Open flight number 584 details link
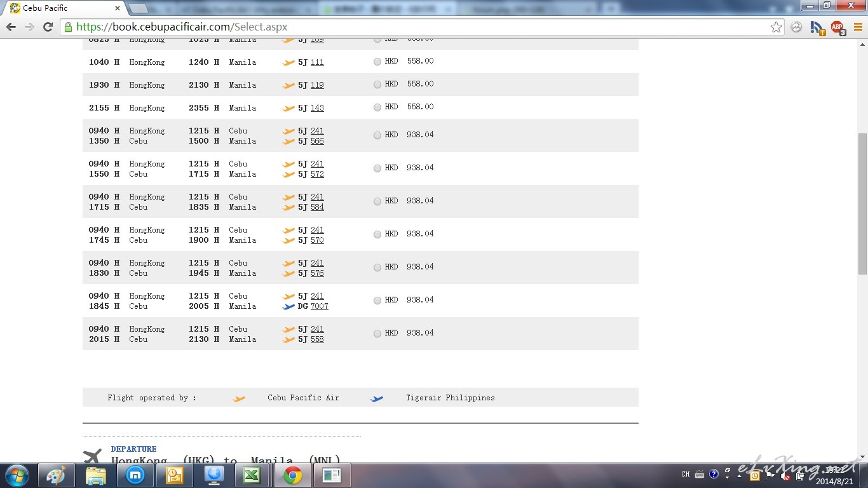This screenshot has height=488, width=868. [317, 207]
